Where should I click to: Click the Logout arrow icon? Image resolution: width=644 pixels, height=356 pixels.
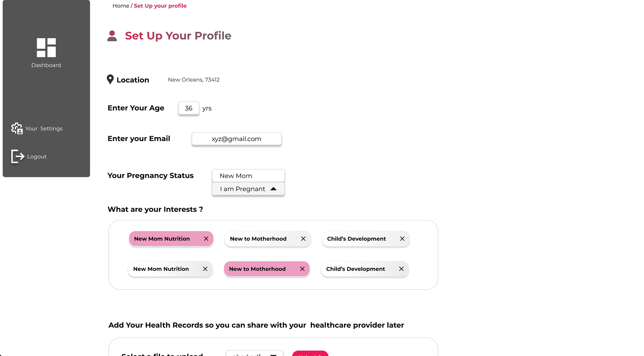pos(18,157)
